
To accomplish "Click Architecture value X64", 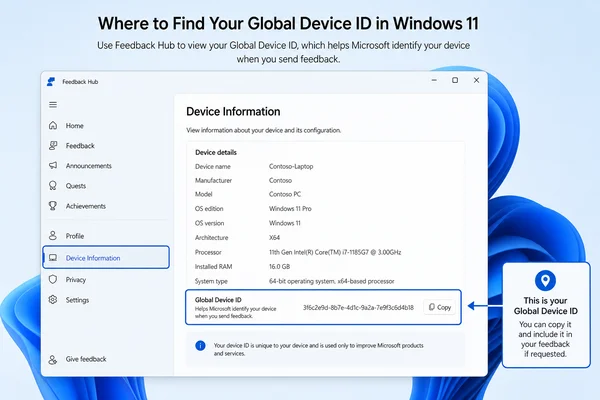I will click(x=274, y=237).
